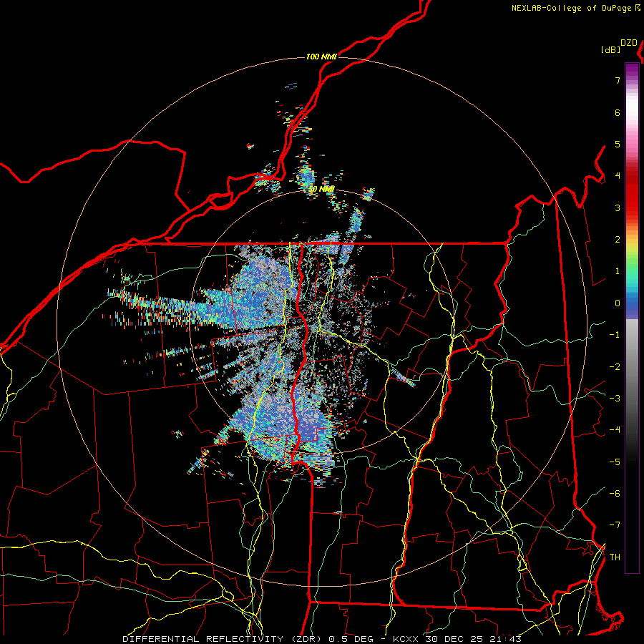The height and width of the screenshot is (644, 644).
Task: Click the positive 1 value on scale
Action: (x=618, y=271)
